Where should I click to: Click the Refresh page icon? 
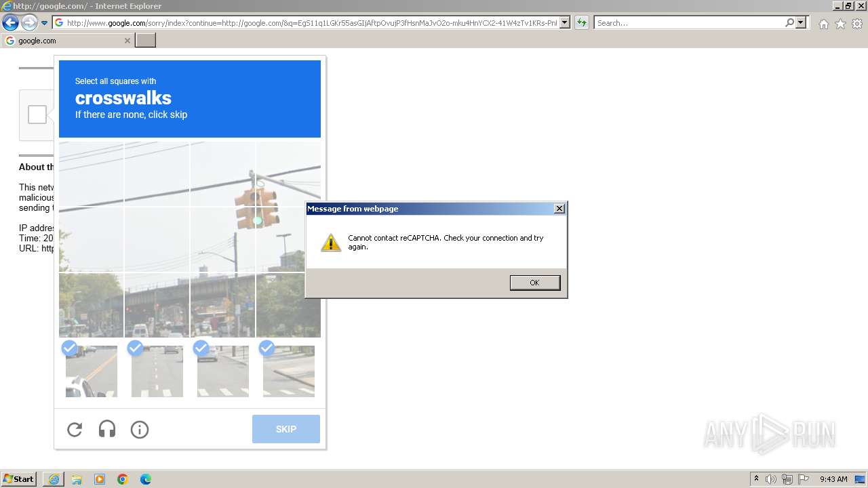[x=582, y=23]
